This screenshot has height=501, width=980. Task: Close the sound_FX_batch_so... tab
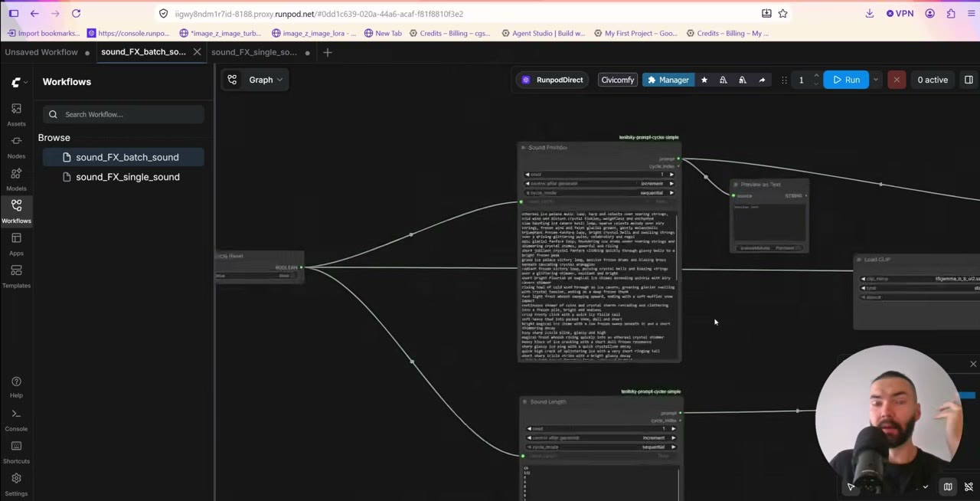pyautogui.click(x=197, y=52)
